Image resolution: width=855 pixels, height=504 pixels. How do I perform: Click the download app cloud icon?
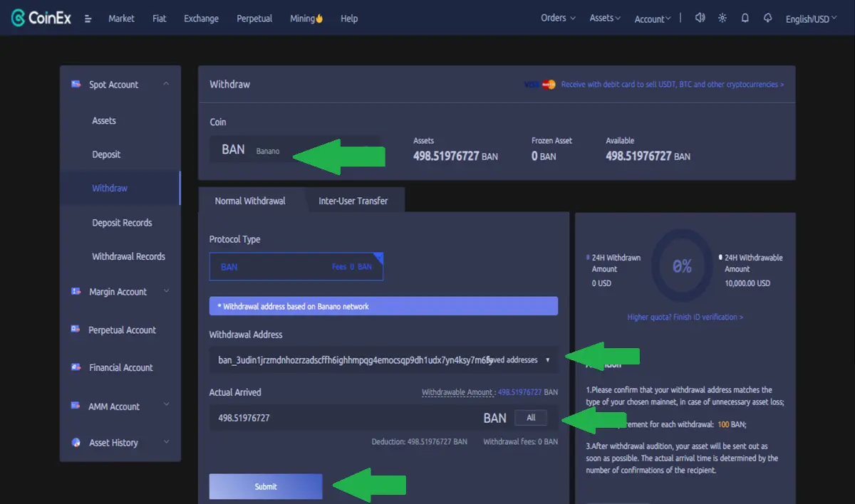point(767,18)
